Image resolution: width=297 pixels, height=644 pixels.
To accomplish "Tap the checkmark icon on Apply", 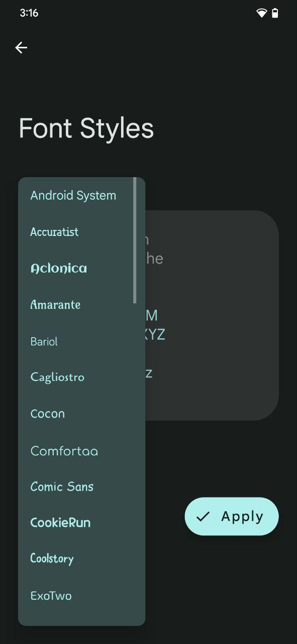I will click(x=203, y=517).
